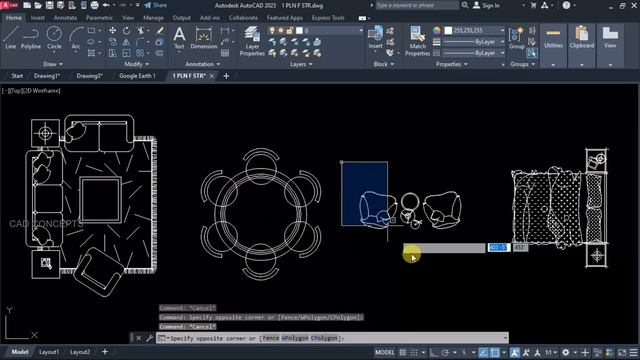
Task: Activate the Array tool
Action: (140, 53)
